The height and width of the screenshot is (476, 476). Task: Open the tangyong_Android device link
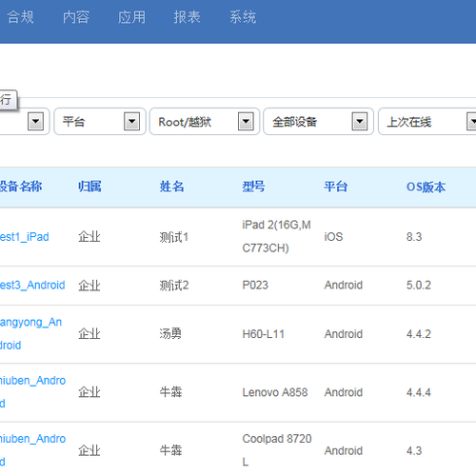(30, 334)
